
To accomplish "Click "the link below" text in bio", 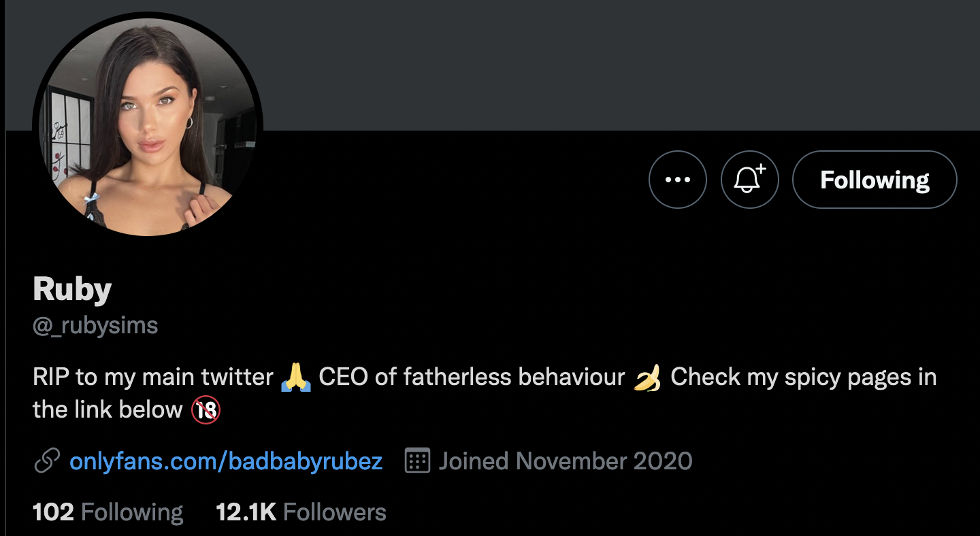I will point(108,410).
